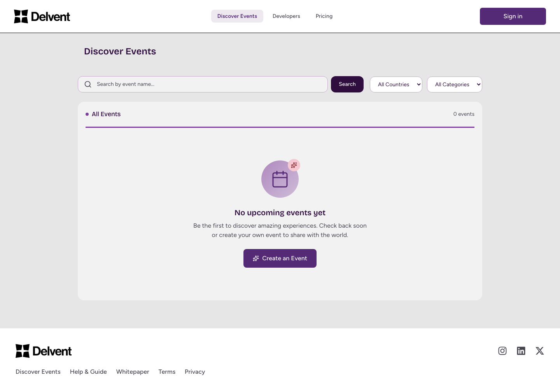Image resolution: width=560 pixels, height=392 pixels.
Task: Click the Search button
Action: tap(347, 84)
